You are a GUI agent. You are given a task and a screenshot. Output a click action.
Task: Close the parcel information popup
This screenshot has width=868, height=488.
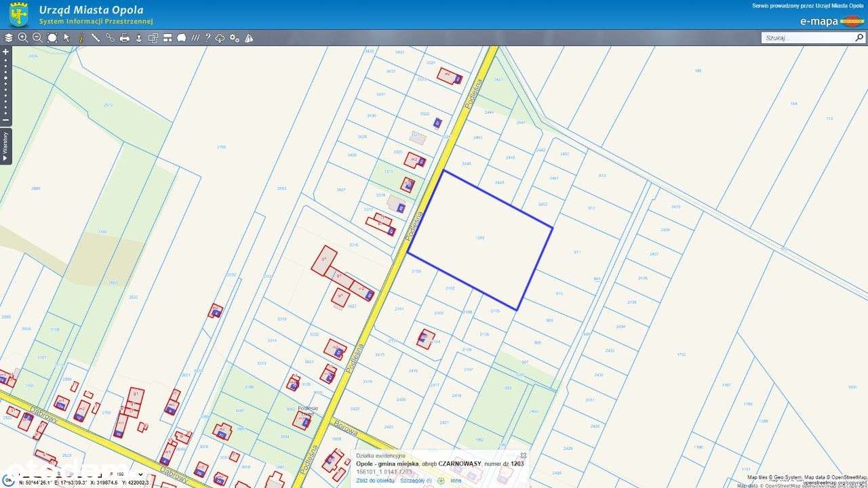click(523, 455)
